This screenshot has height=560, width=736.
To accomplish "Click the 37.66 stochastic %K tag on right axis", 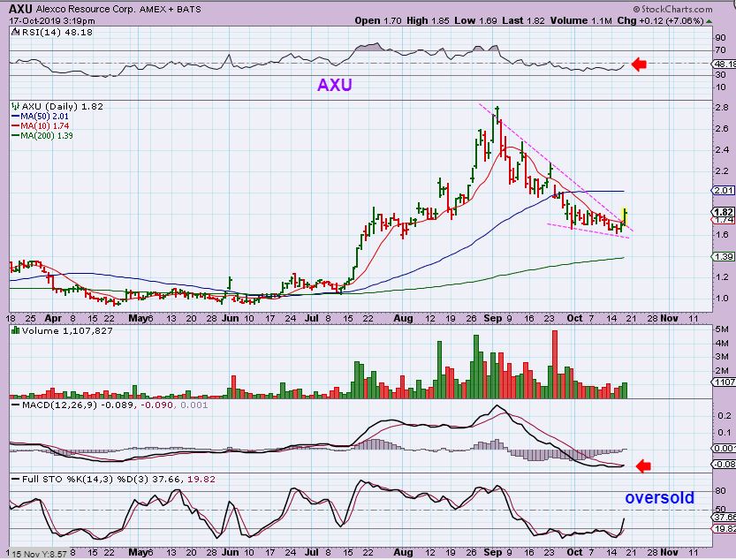I will (x=725, y=518).
